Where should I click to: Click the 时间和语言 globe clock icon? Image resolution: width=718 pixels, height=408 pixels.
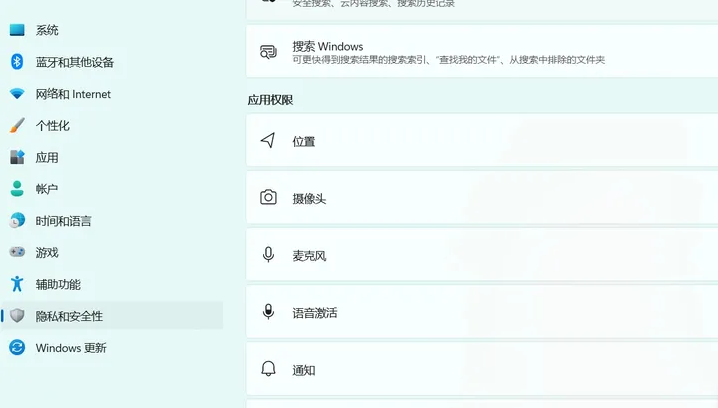pos(17,221)
